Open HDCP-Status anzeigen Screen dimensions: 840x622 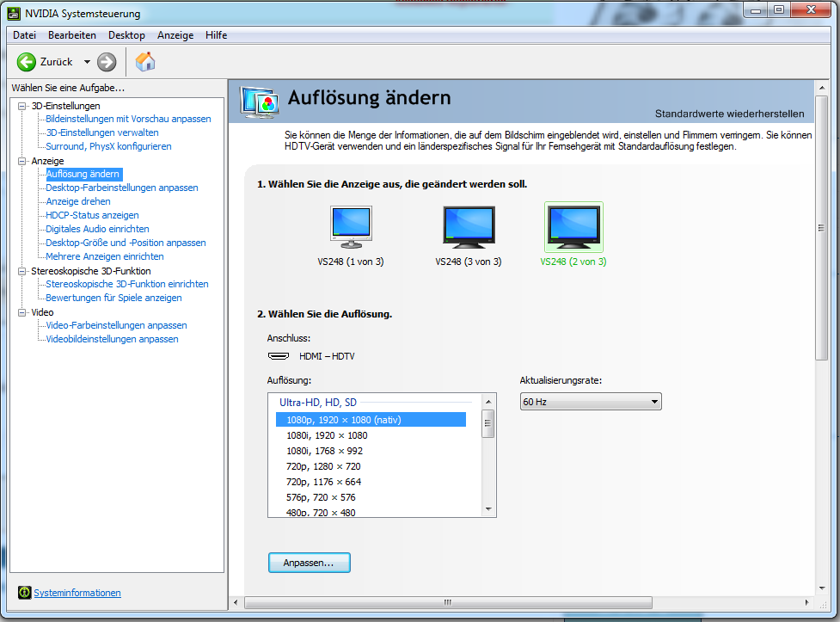[x=92, y=215]
